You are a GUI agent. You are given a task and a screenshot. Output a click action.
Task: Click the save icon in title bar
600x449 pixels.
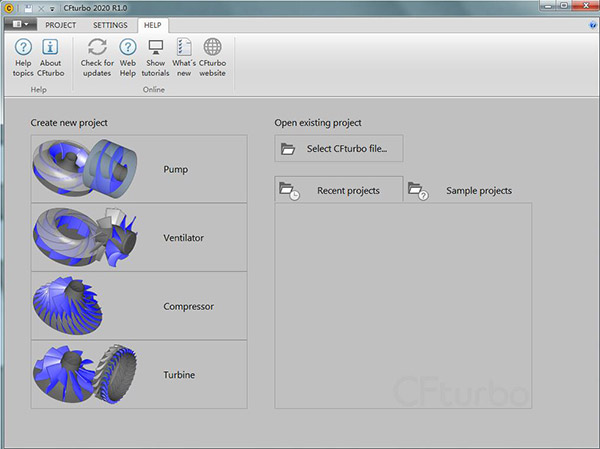click(28, 8)
